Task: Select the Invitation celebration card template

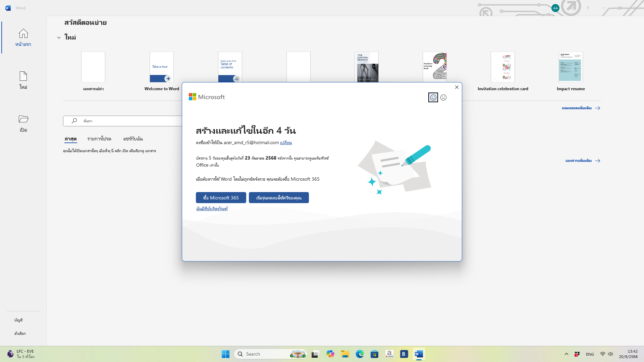Action: [x=503, y=67]
